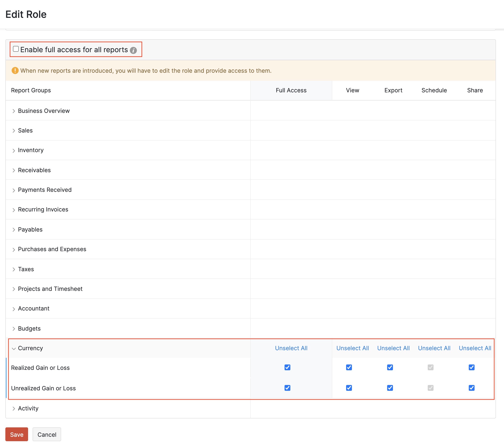Expand the Activity report group
Screen dimensions: 504x447
click(x=14, y=408)
